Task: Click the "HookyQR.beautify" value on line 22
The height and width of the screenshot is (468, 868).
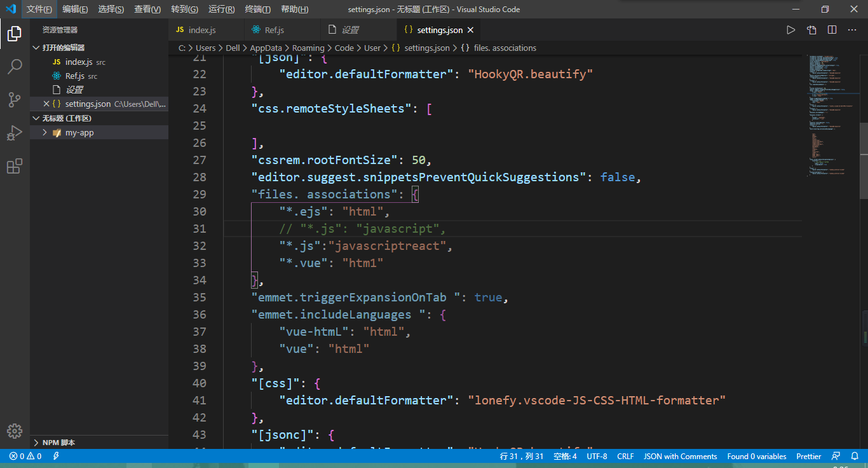Action: pyautogui.click(x=531, y=74)
